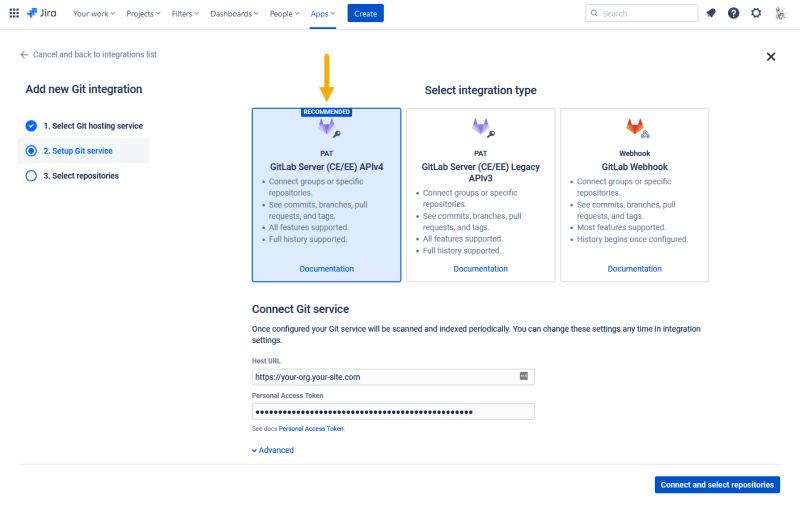This screenshot has height=508, width=800.
Task: Click the Host URL input field
Action: [x=393, y=377]
